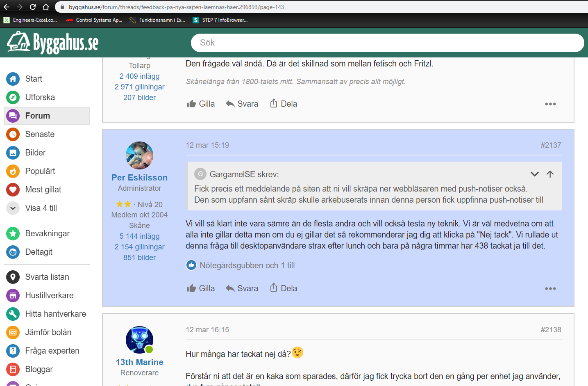The image size is (588, 386).
Task: Open the Bilder picture icon
Action: pyautogui.click(x=13, y=153)
